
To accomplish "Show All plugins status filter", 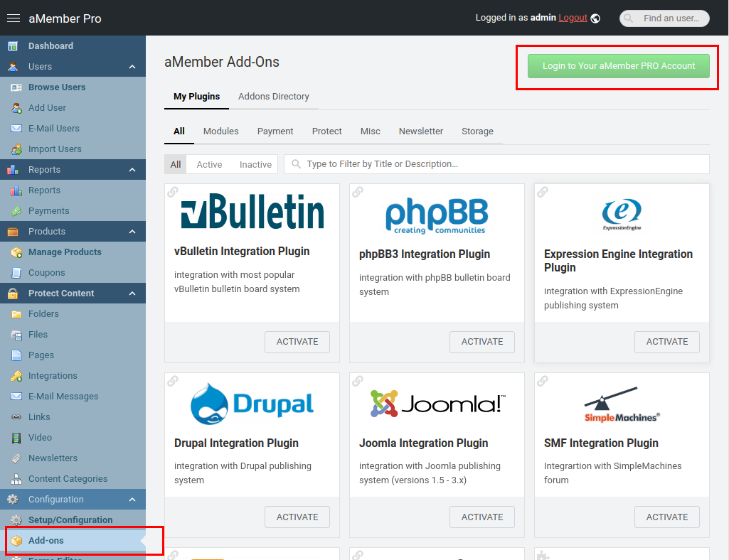I will tap(176, 164).
